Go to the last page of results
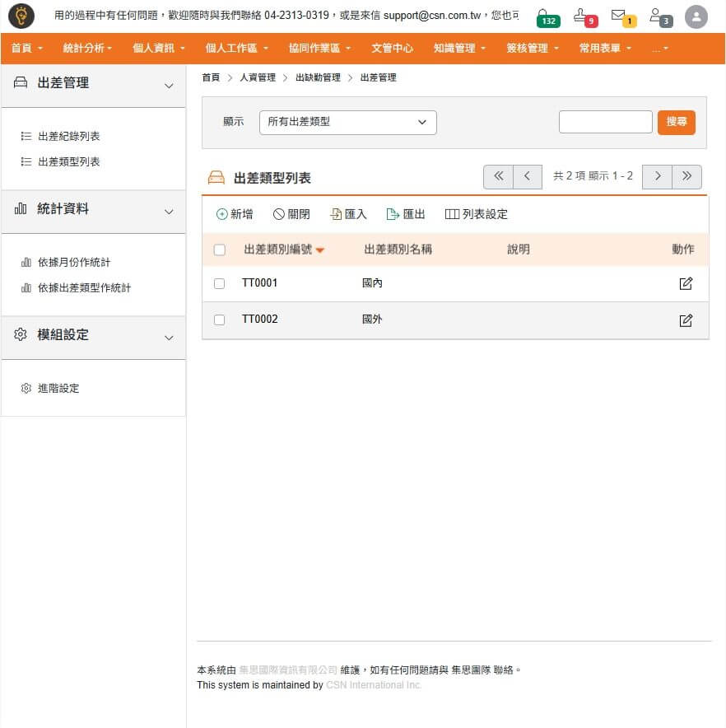 point(686,176)
